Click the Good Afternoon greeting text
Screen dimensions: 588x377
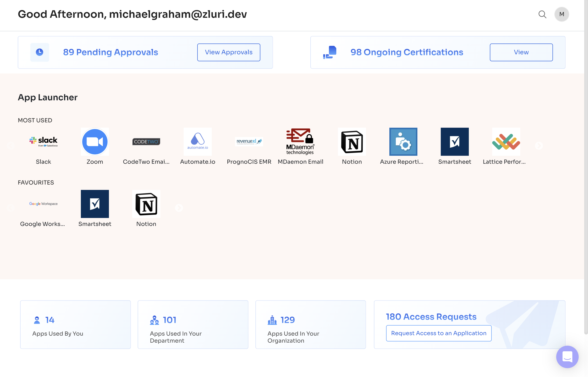tap(132, 14)
